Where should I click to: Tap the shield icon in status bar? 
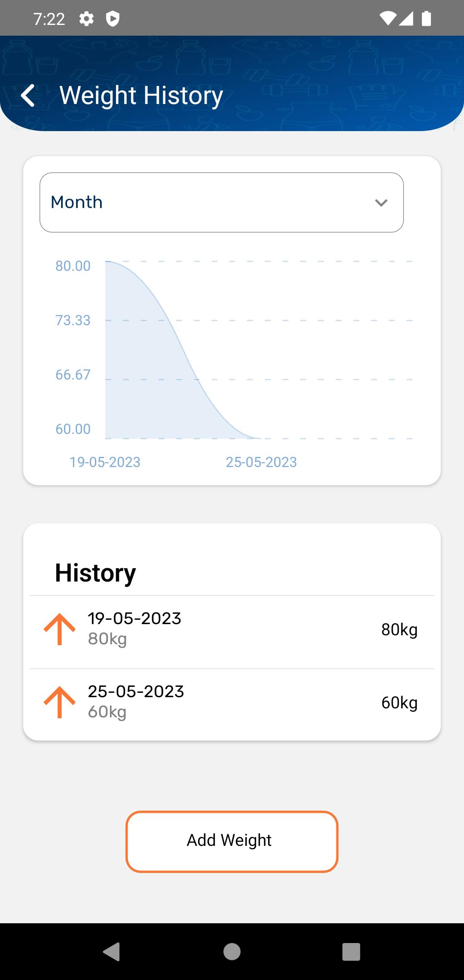click(x=113, y=19)
